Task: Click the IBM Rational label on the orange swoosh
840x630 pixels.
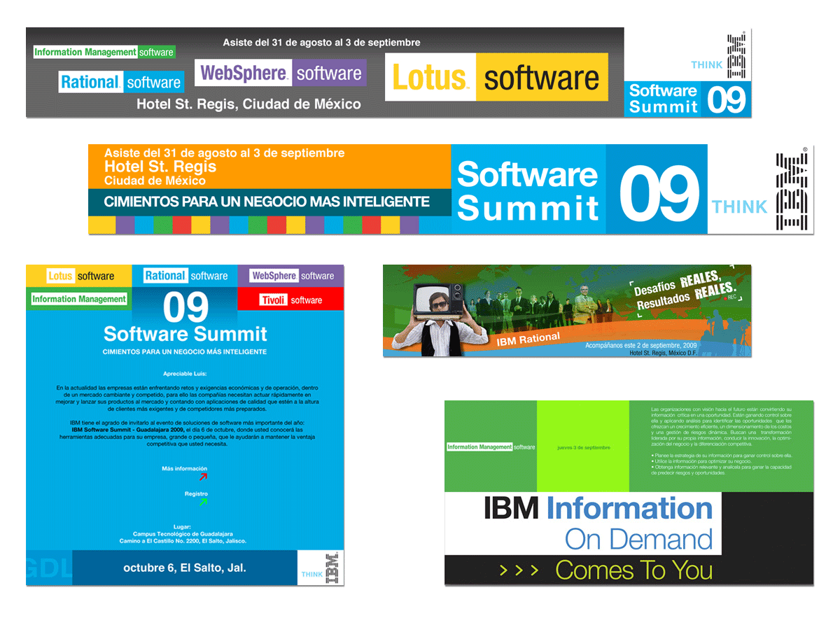Action: click(x=528, y=340)
